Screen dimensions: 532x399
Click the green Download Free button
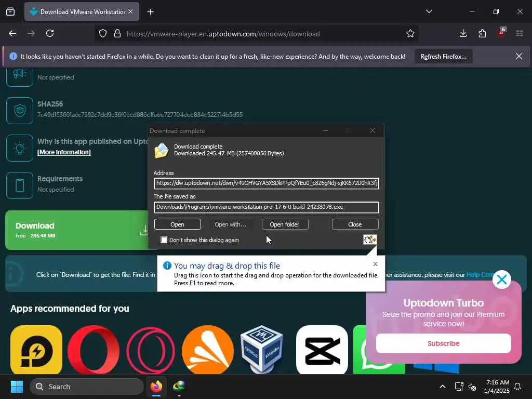tap(77, 230)
